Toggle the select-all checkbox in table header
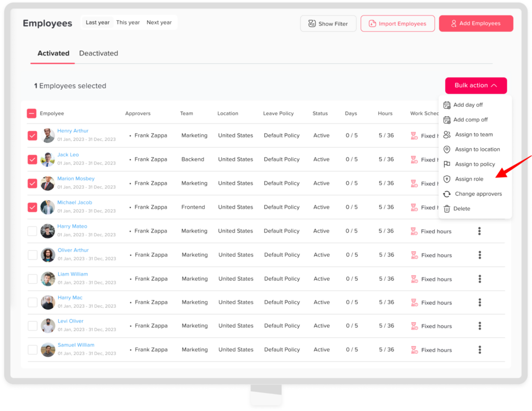 [32, 114]
